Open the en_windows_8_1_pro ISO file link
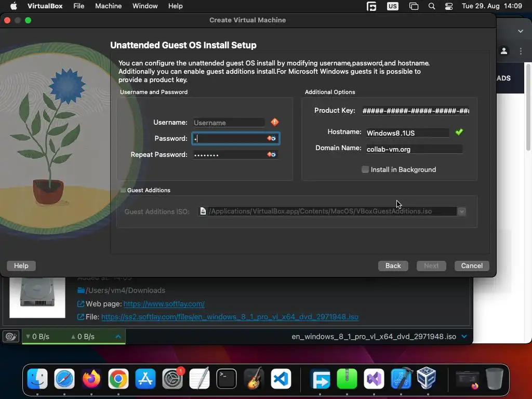 (230, 317)
